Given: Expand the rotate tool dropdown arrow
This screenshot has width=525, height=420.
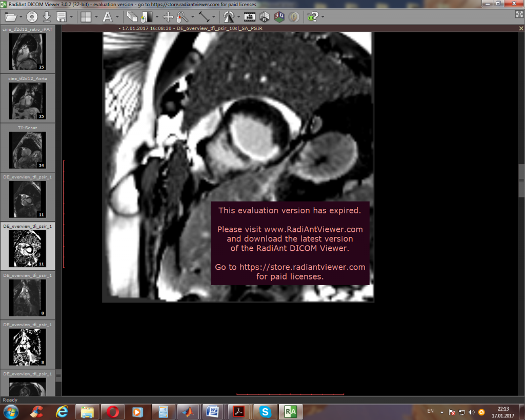Looking at the screenshot, I should pos(238,17).
